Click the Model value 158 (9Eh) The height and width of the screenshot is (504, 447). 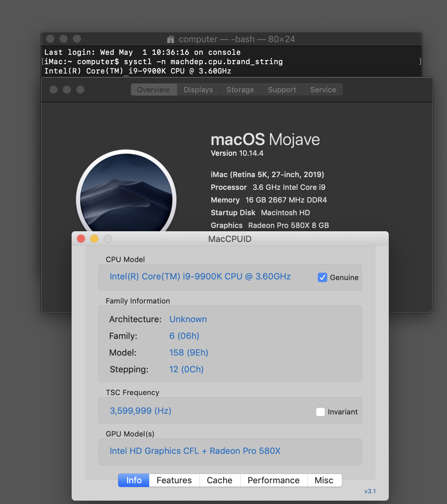[x=189, y=353]
